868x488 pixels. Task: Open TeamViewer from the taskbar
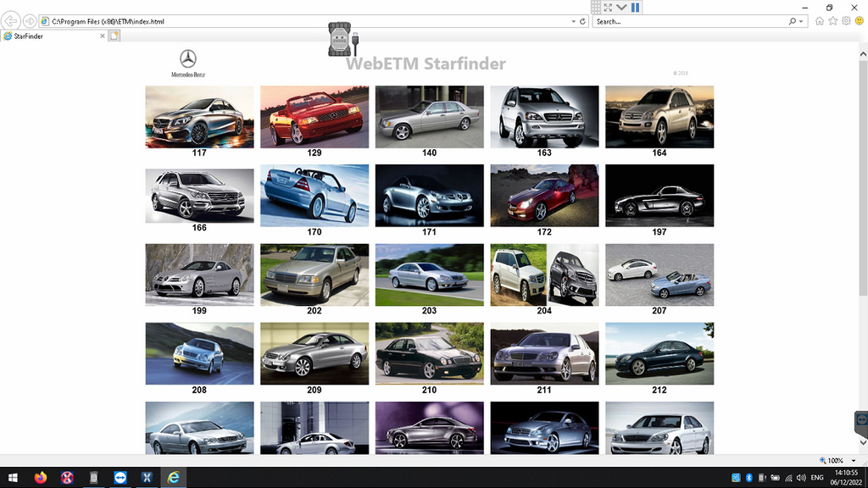click(x=120, y=478)
